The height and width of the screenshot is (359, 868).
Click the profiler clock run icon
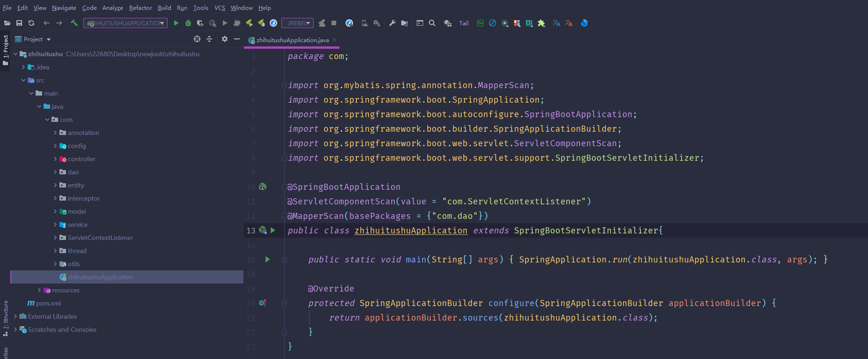click(213, 23)
